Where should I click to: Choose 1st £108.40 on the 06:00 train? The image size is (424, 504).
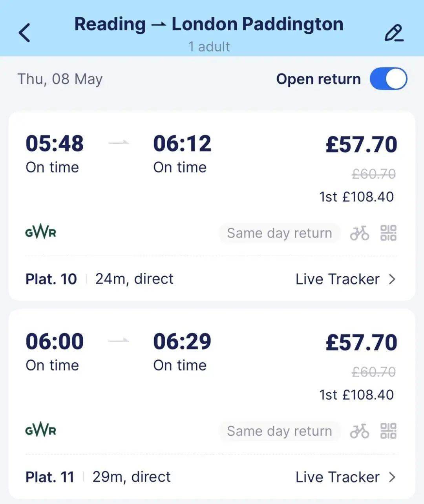click(356, 394)
